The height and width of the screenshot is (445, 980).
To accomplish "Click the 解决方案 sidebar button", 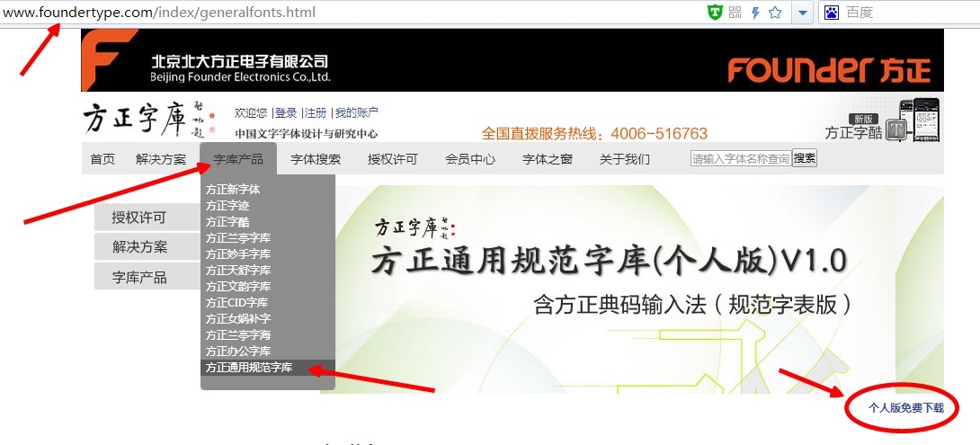I will click(147, 247).
